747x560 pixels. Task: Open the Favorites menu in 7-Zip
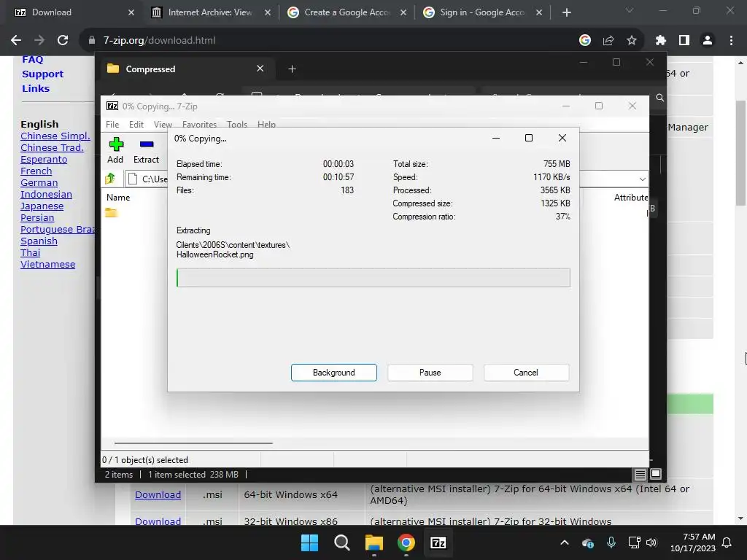pyautogui.click(x=199, y=124)
